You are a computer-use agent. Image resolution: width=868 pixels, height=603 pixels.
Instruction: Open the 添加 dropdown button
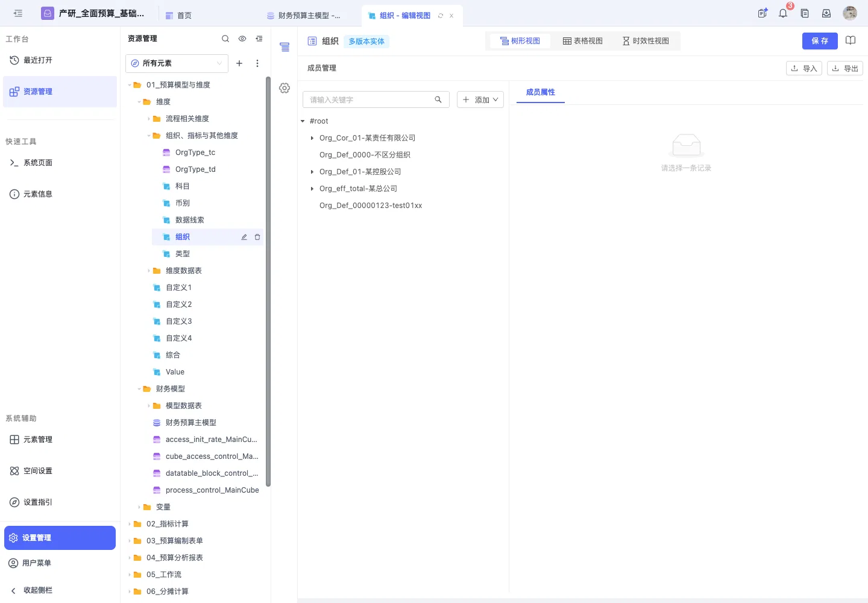[480, 99]
